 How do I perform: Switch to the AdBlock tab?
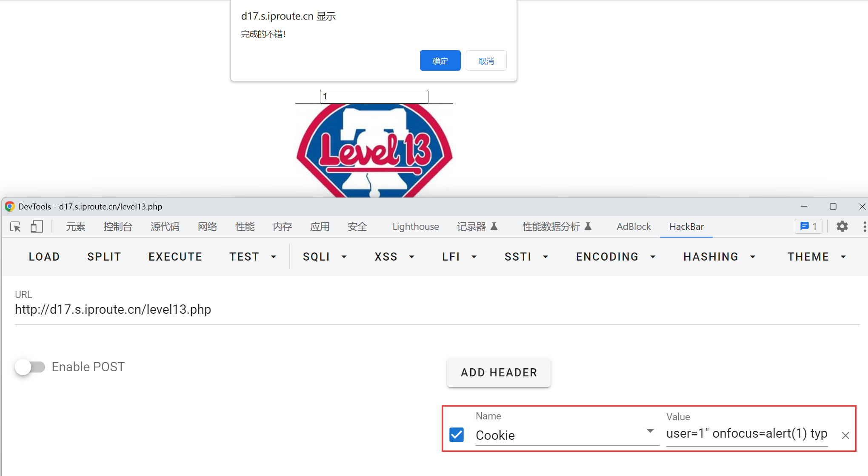point(633,227)
